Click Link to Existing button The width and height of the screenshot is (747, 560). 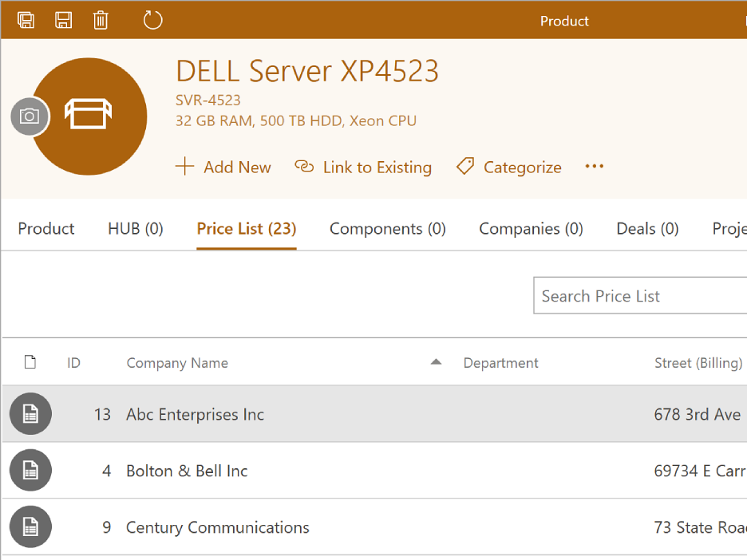click(x=363, y=168)
